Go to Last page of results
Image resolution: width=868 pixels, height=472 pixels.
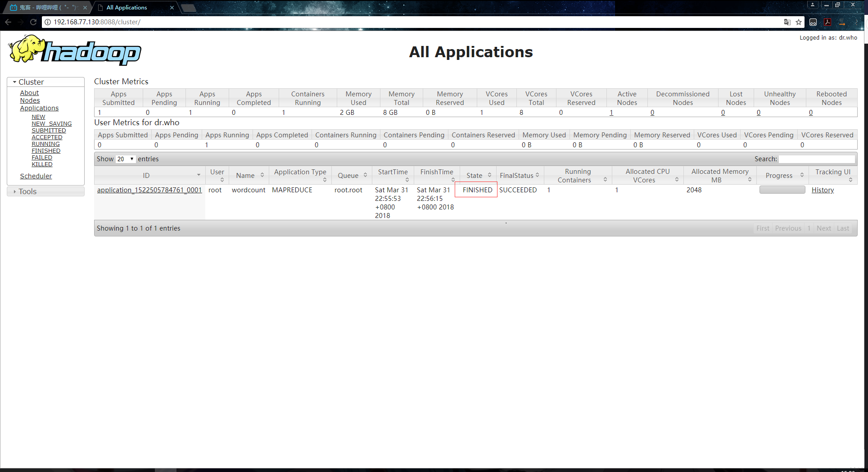843,228
